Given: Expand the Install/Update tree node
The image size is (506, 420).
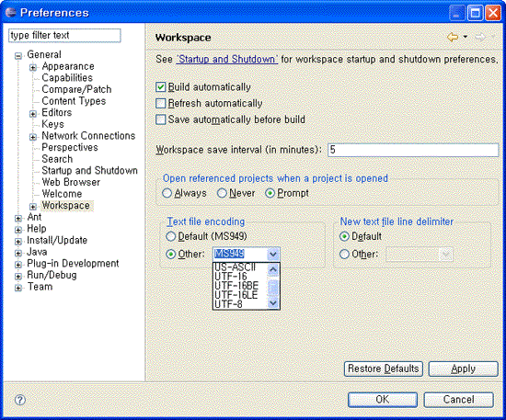Looking at the screenshot, I should tap(18, 242).
